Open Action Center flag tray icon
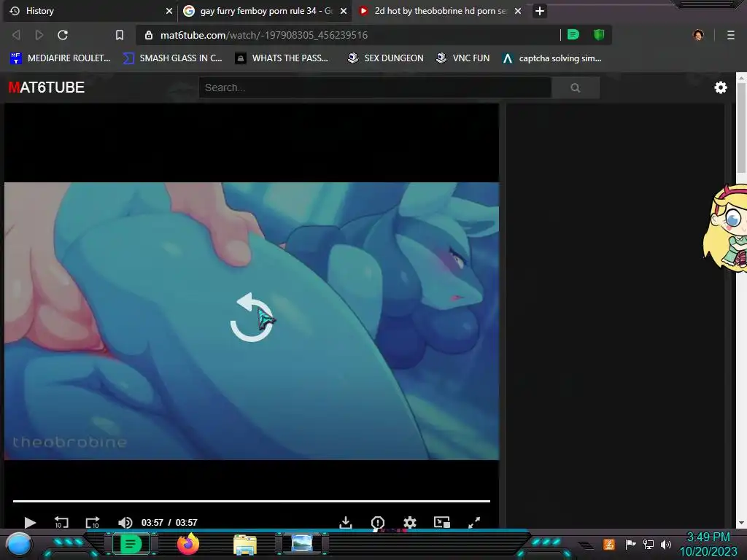This screenshot has width=747, height=560. tap(630, 544)
